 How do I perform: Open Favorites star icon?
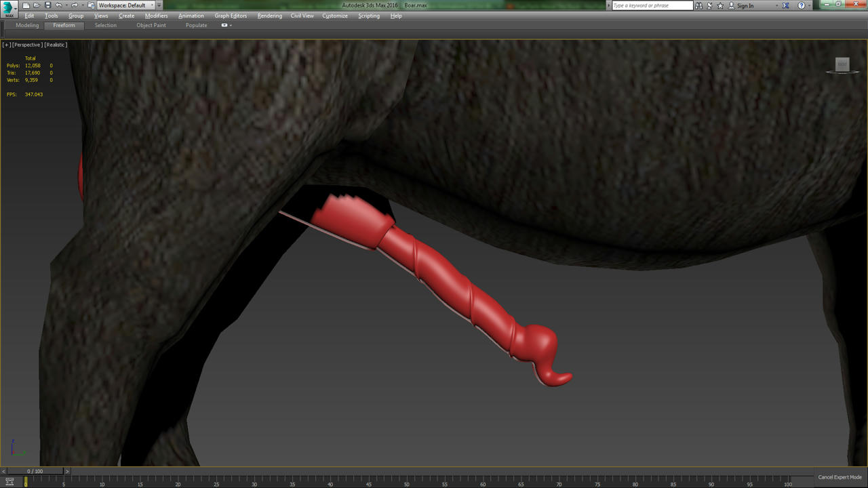click(720, 5)
